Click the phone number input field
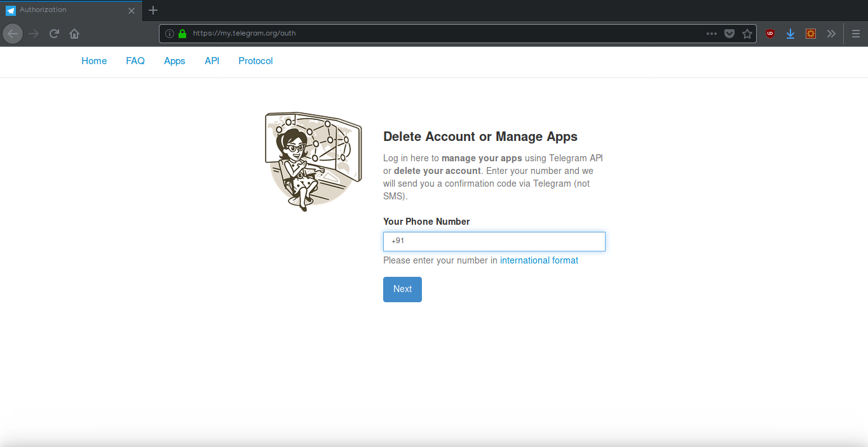Image resolution: width=868 pixels, height=447 pixels. (x=494, y=241)
